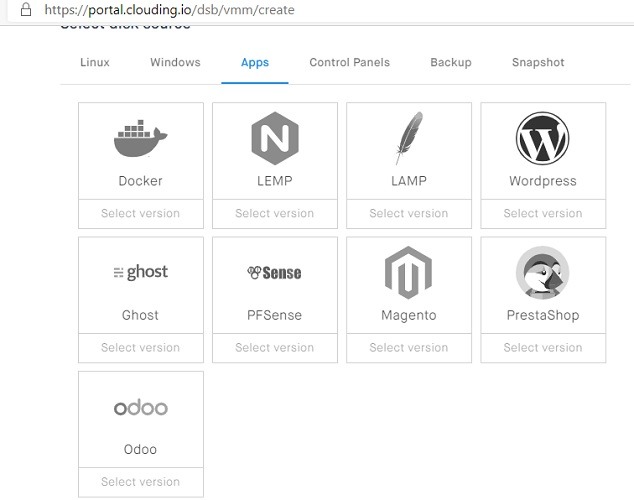Expand Select version under Magento

(409, 348)
